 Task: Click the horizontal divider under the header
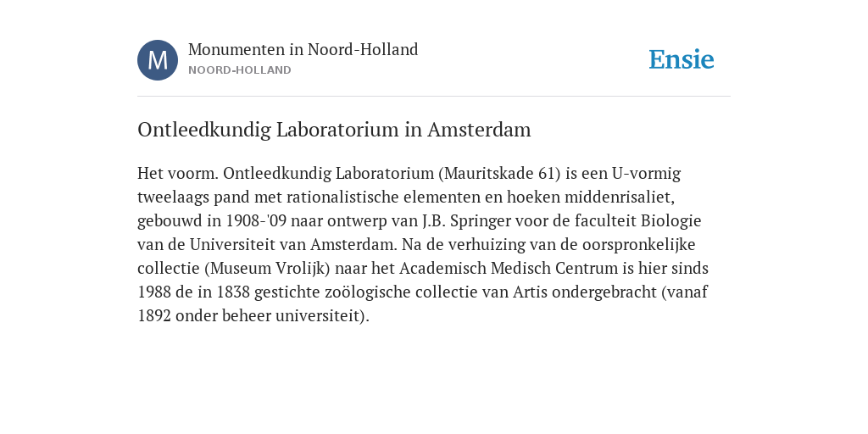pyautogui.click(x=434, y=97)
